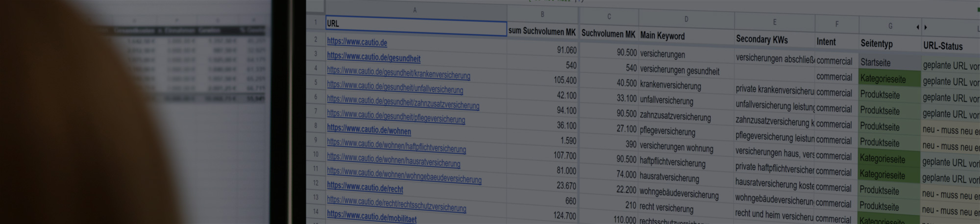Select column B header
The height and width of the screenshot is (224, 980).
click(542, 14)
